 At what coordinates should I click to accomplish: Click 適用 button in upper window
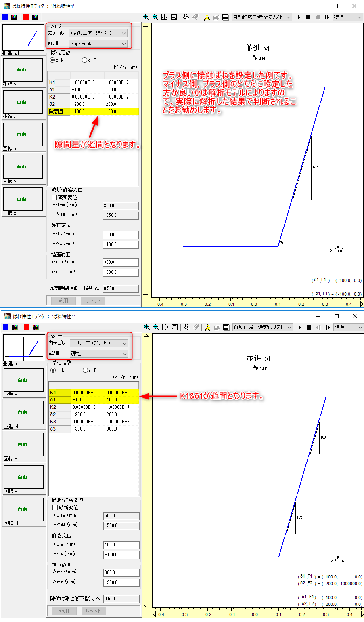(x=63, y=301)
